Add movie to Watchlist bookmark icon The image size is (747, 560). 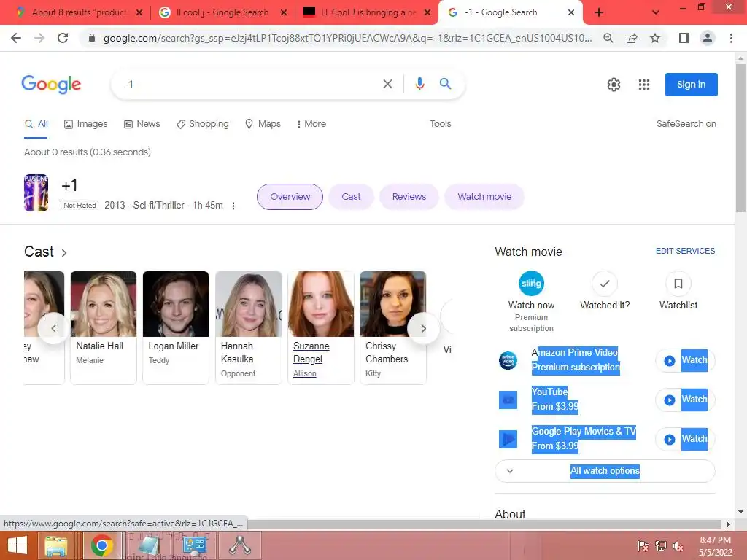(678, 284)
